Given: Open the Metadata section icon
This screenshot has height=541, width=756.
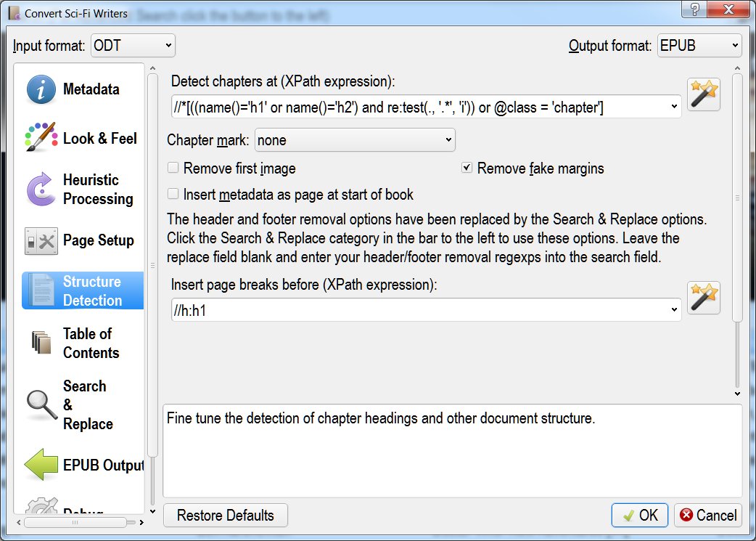Looking at the screenshot, I should pyautogui.click(x=41, y=89).
